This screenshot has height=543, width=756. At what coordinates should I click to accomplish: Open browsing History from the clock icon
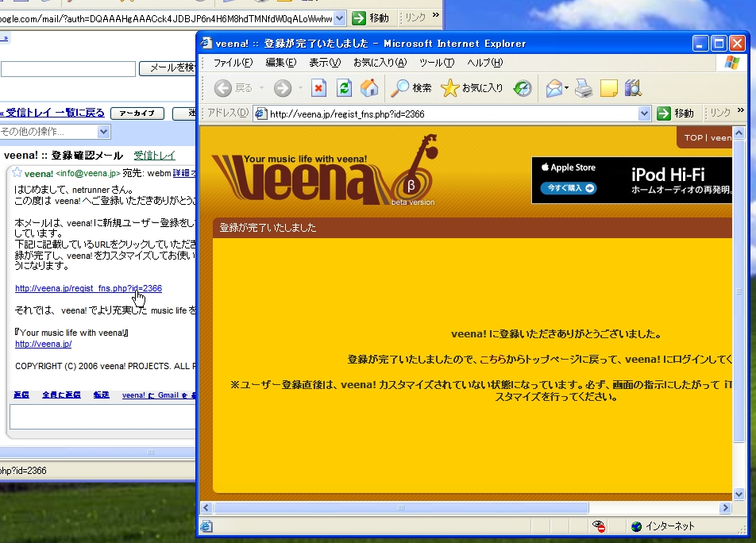[523, 88]
